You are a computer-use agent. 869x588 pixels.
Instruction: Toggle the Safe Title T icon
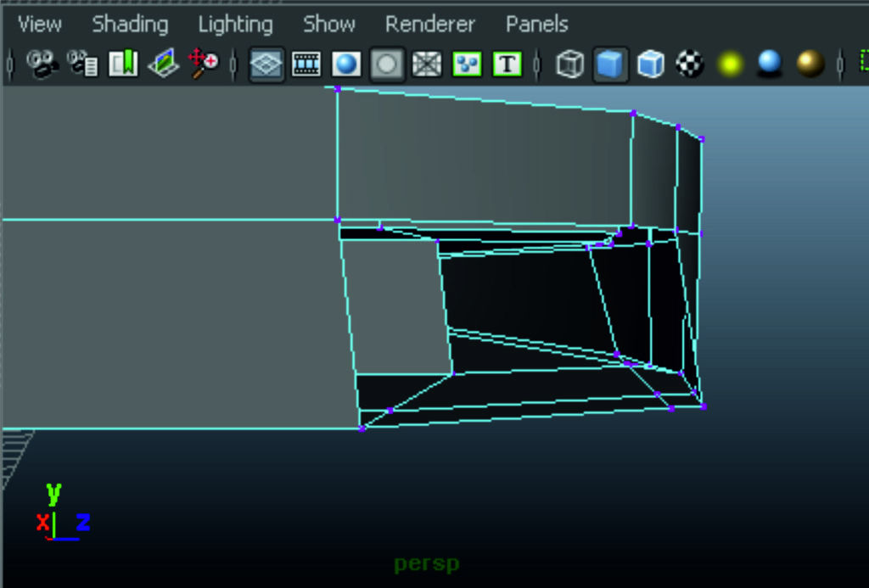point(507,64)
